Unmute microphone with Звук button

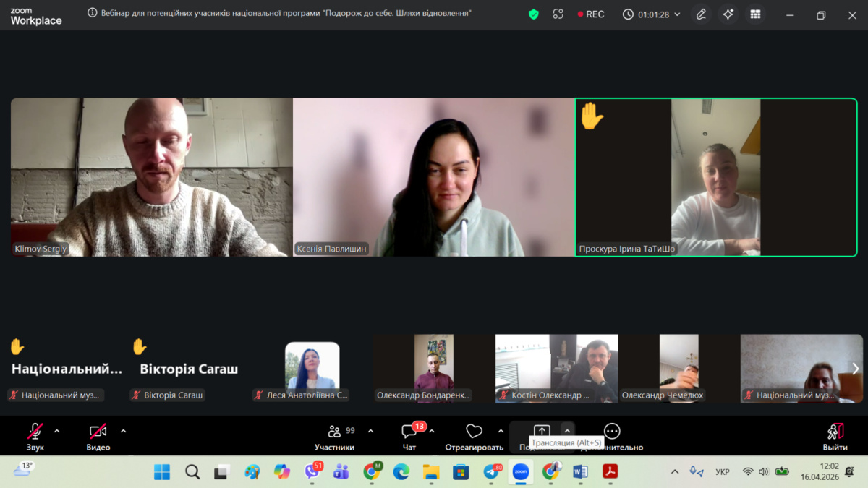tap(35, 435)
